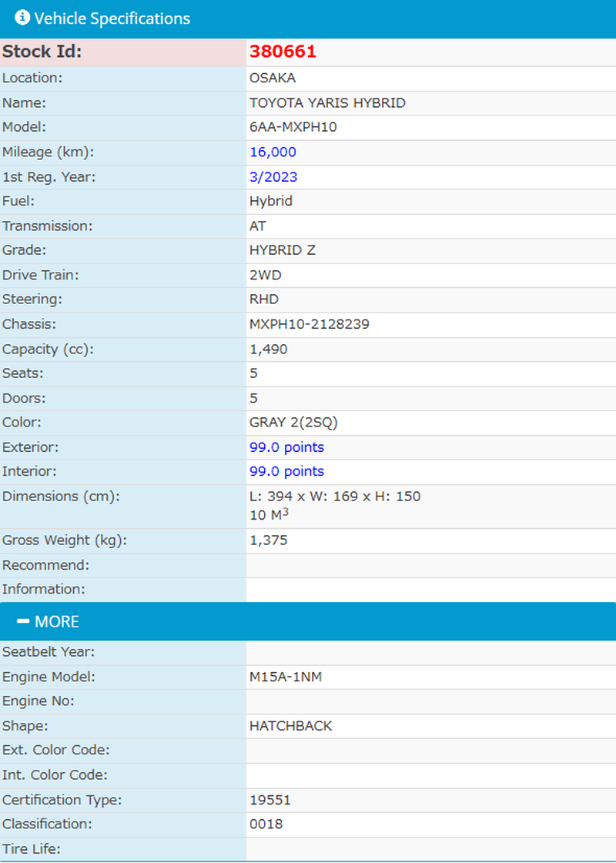Screen dimensions: 616x863
Task: Click the Mileage (km): label
Action: click(x=49, y=152)
